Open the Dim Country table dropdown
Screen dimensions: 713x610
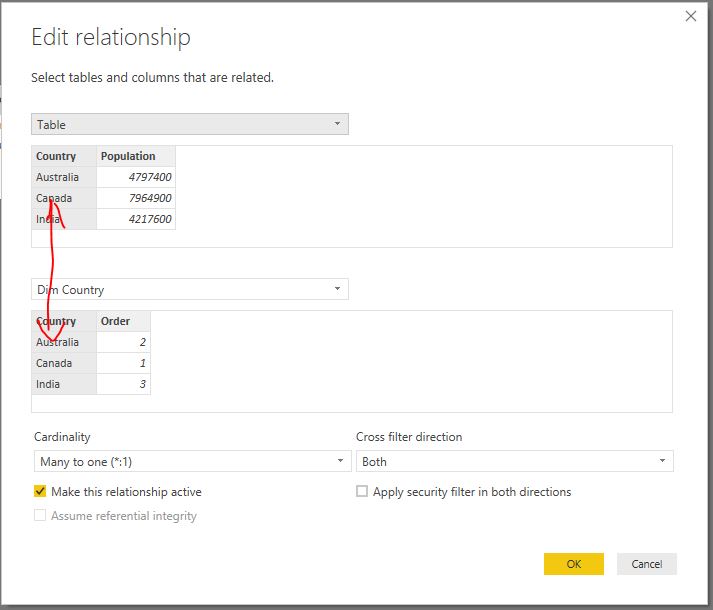point(190,289)
